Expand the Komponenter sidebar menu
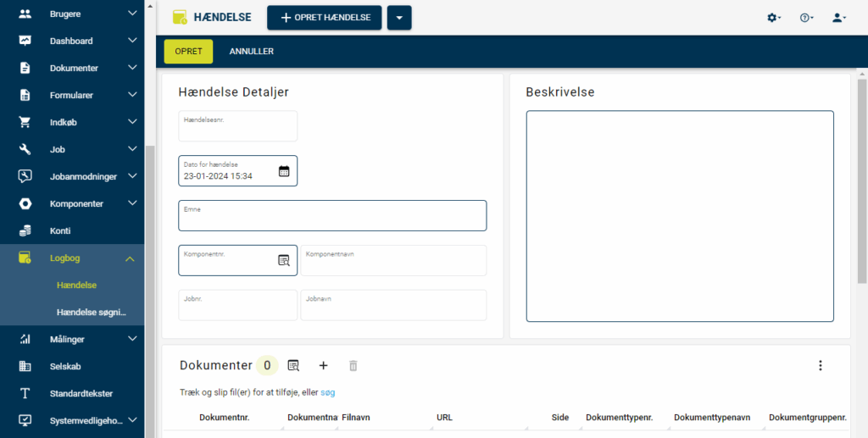 coord(131,203)
